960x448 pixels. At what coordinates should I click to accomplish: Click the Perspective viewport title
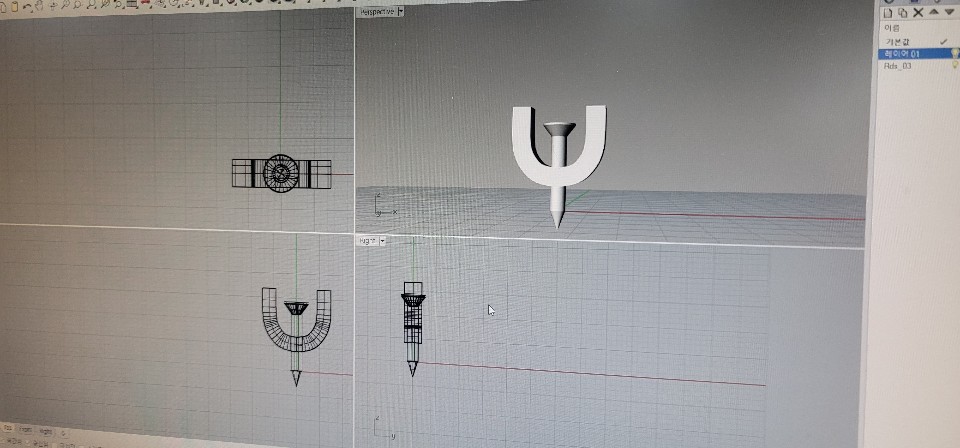(x=378, y=12)
